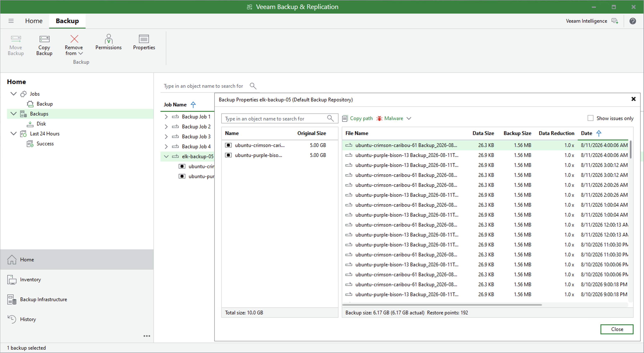Screen dimensions: 644x353
Task: Open the hamburger main menu
Action: [11, 21]
